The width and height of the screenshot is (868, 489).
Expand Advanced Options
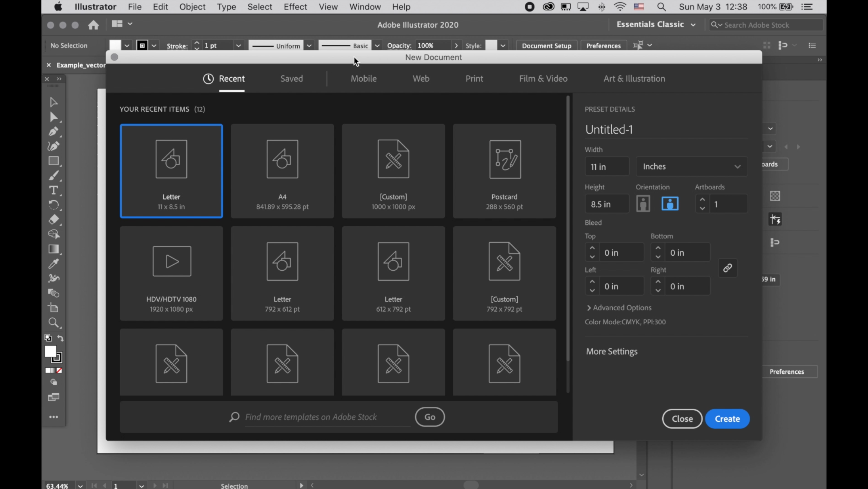[x=619, y=308]
